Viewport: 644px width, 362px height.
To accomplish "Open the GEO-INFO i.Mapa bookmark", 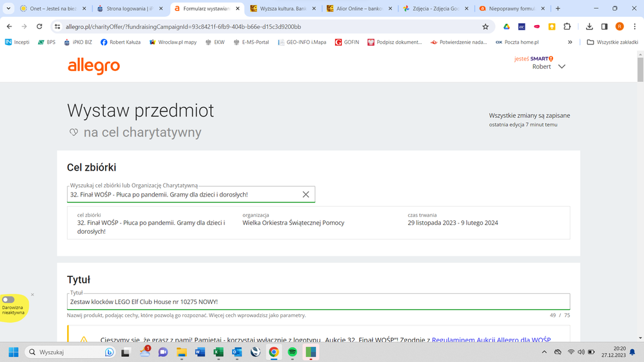I will [302, 43].
